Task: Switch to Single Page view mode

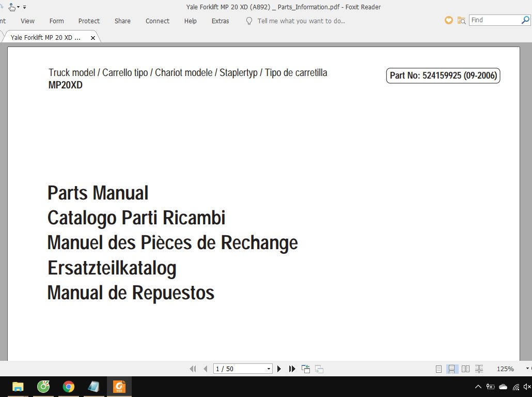Action: tap(439, 369)
